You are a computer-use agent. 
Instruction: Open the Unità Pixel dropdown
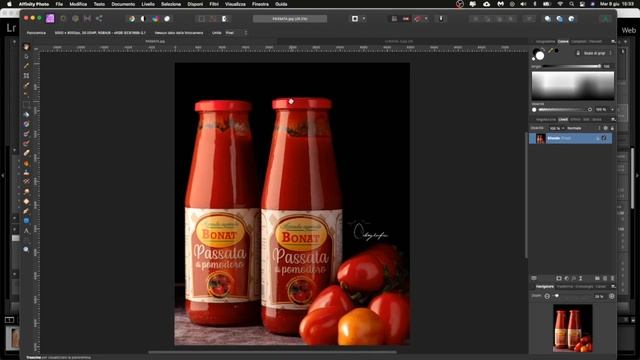tap(236, 33)
